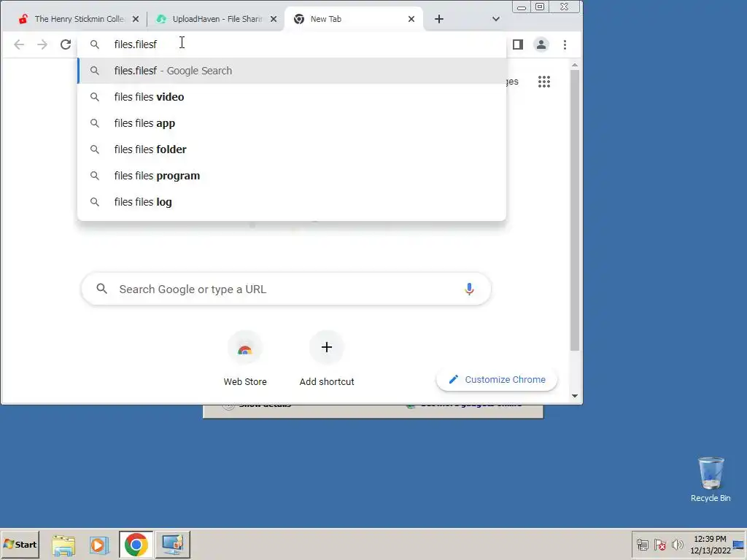Open the side panel icon

point(518,44)
